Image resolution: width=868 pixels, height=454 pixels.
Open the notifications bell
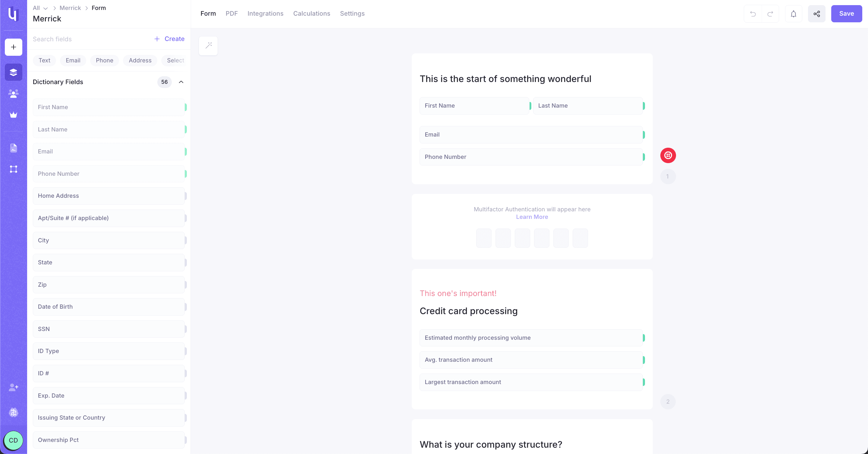coord(793,14)
